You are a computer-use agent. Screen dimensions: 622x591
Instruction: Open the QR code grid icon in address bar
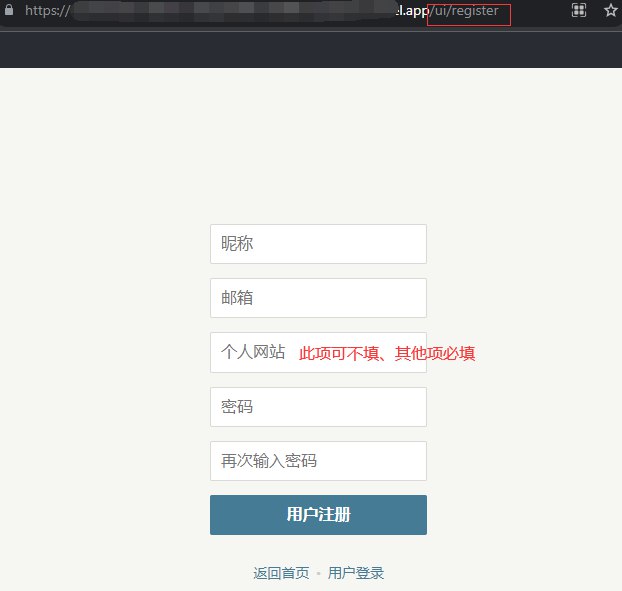[578, 11]
